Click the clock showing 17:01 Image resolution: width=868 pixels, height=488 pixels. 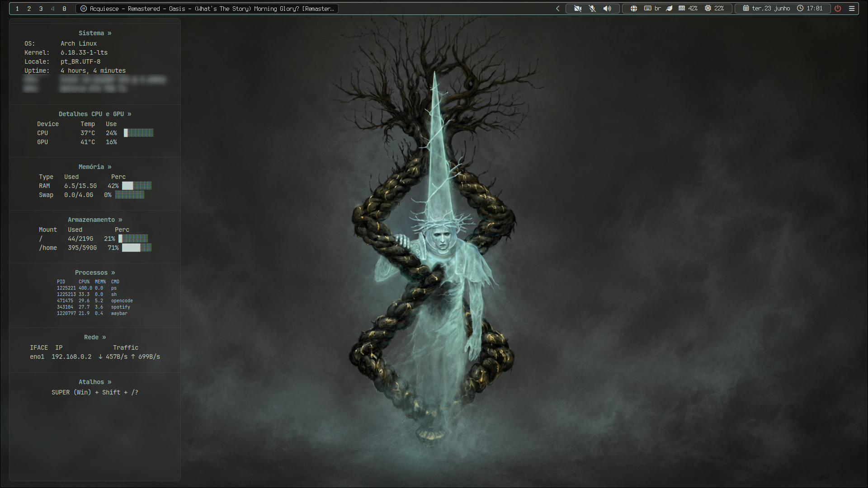coord(810,9)
